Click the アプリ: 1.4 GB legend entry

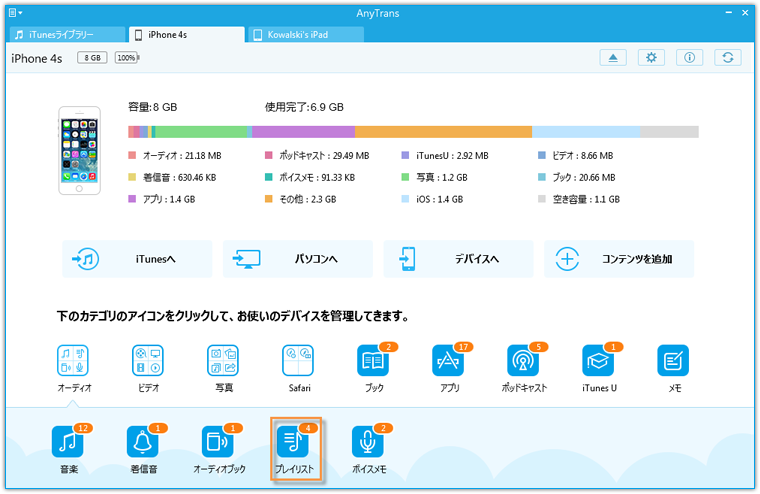coord(162,199)
